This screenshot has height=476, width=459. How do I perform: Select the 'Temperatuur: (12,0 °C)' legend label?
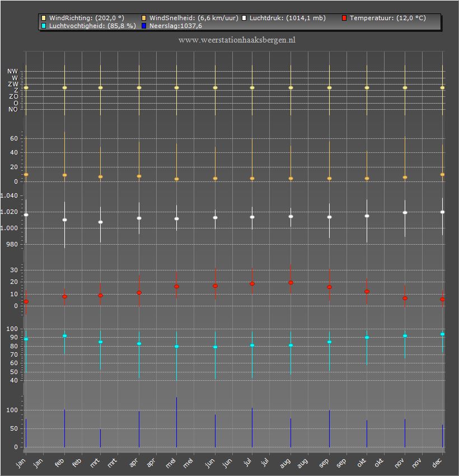(388, 18)
